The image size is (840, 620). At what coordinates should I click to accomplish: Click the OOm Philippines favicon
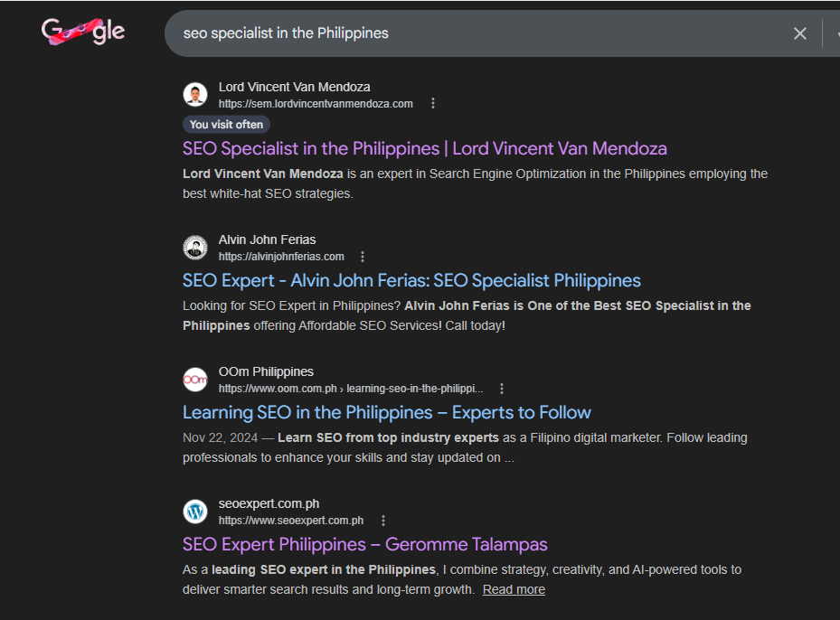click(195, 380)
